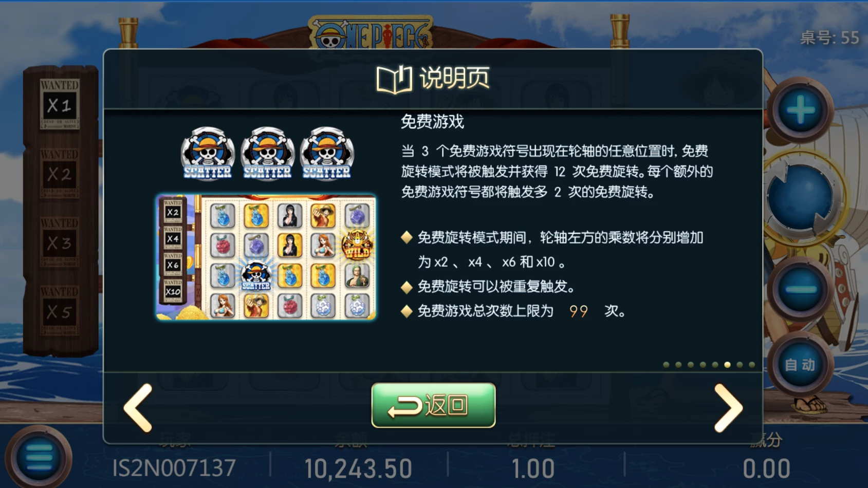Open the hamburger menu button
This screenshot has width=868, height=488.
tap(39, 456)
